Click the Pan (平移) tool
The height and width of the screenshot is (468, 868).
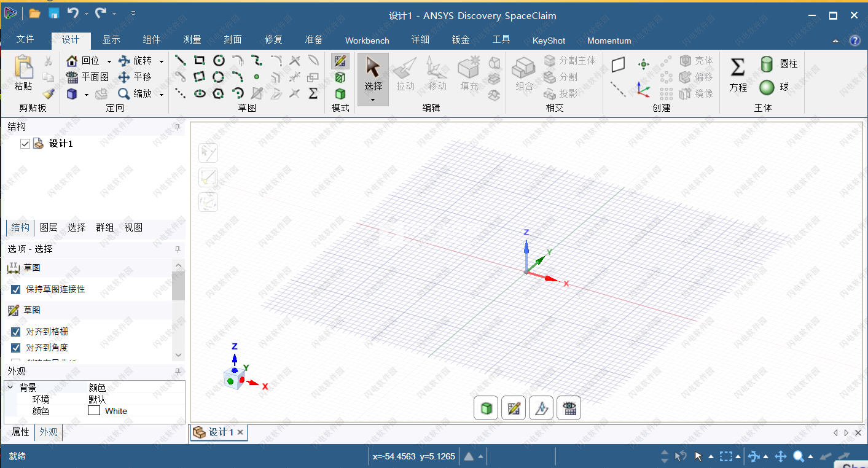point(135,77)
